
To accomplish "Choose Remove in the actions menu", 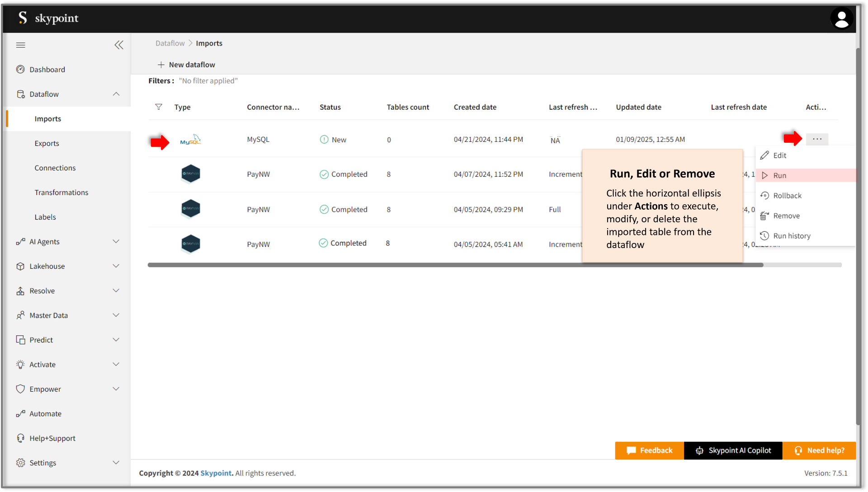I will coord(786,216).
